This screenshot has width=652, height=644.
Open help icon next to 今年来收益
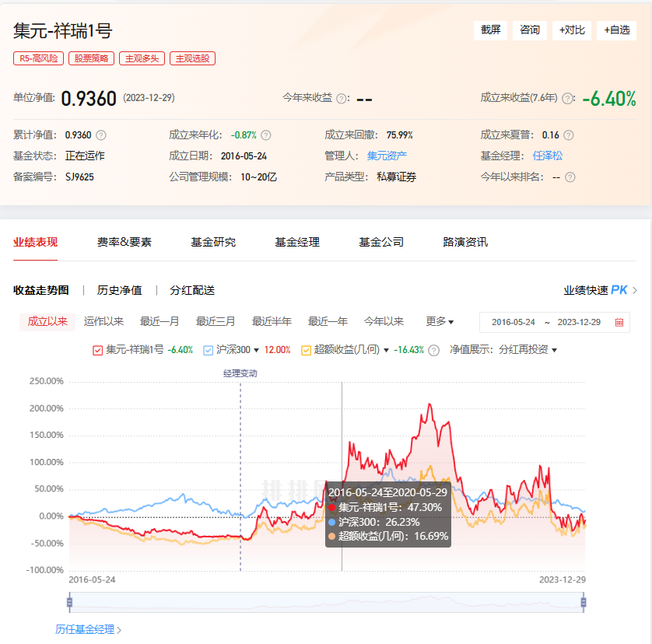(x=341, y=99)
